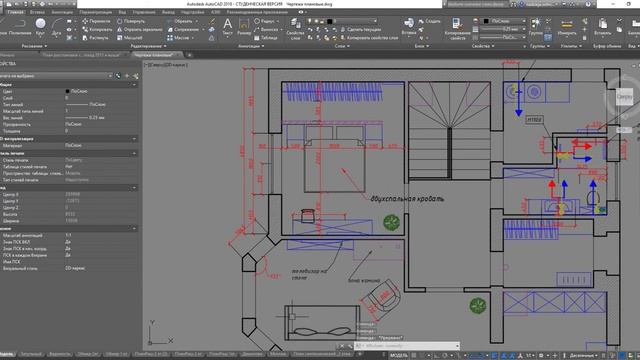This screenshot has width=640, height=360.
Task: Click Создать block icon
Action: pyautogui.click(x=429, y=21)
